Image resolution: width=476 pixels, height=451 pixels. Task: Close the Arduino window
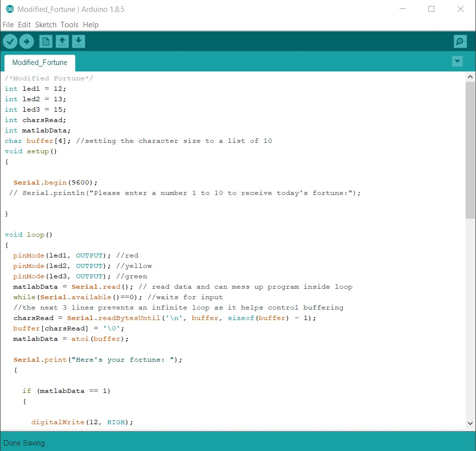460,9
